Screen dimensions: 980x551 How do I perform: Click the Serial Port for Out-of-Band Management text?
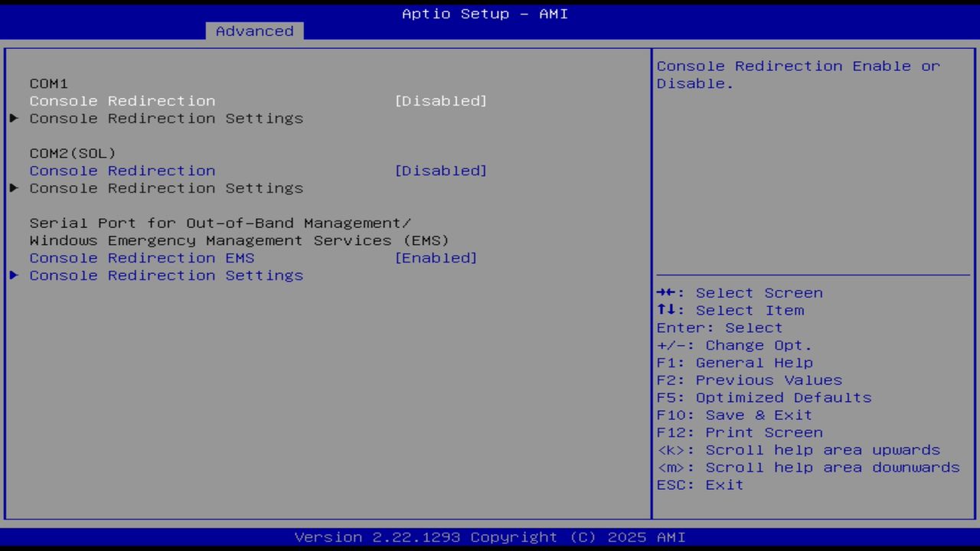(x=220, y=223)
